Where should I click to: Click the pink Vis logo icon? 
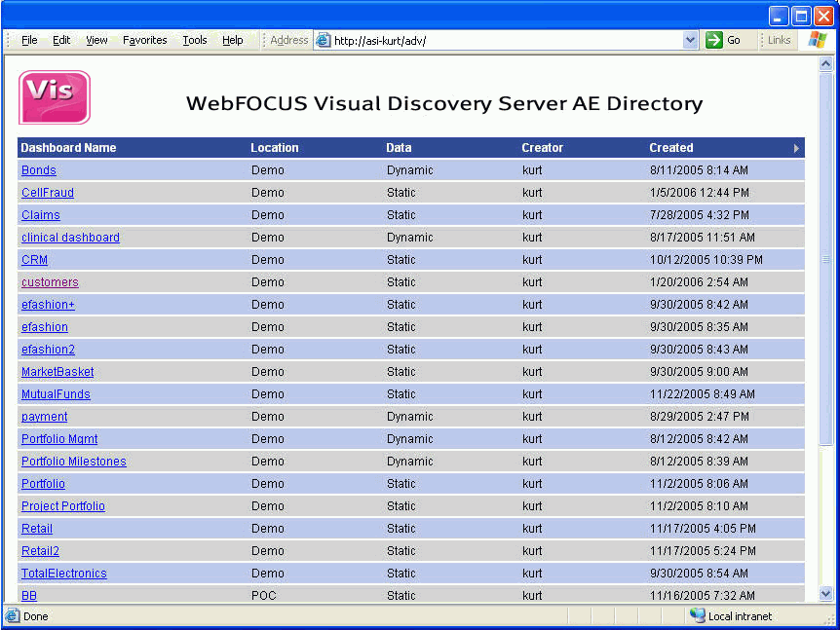click(x=55, y=97)
